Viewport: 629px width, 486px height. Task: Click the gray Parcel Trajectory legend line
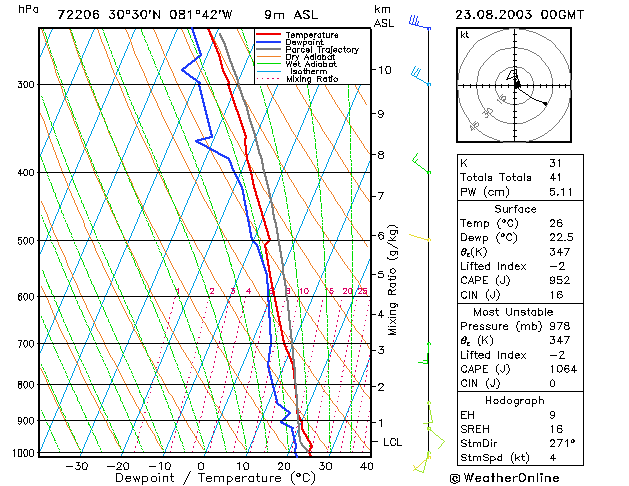tap(268, 49)
